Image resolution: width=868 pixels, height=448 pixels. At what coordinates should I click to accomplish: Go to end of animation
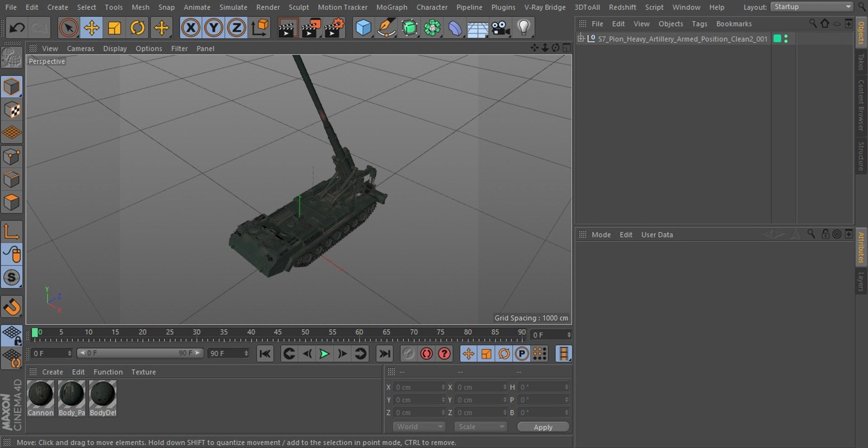point(385,354)
